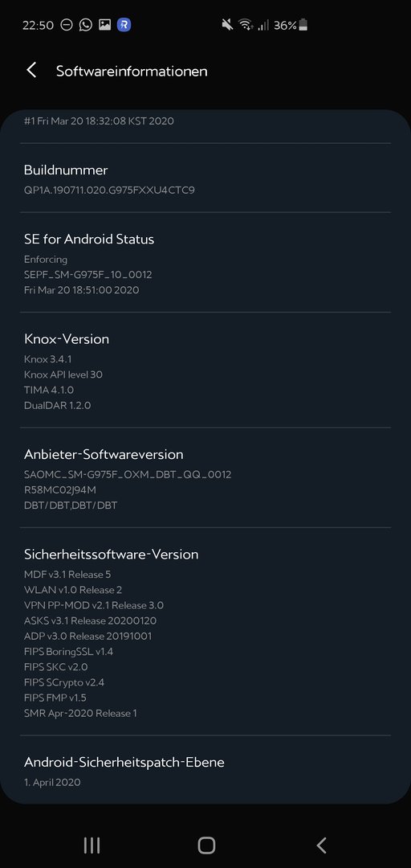Tap the Buildnummer entry
This screenshot has height=868, width=411.
click(205, 178)
